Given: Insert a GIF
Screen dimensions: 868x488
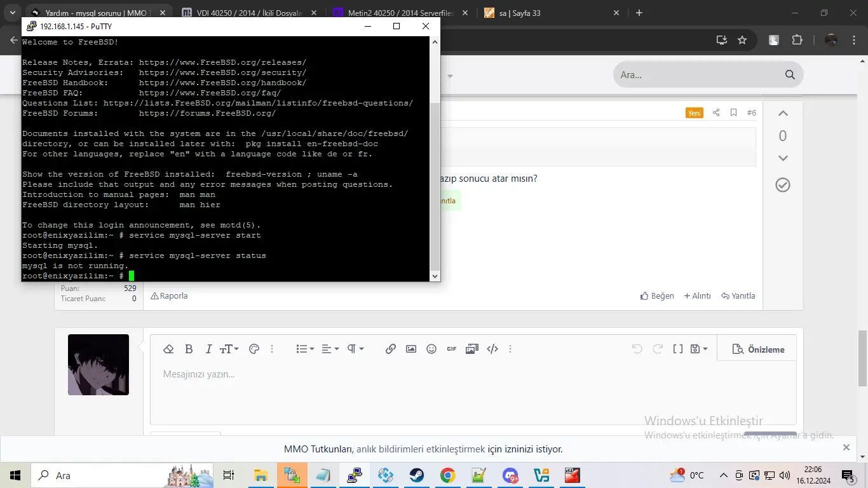Looking at the screenshot, I should 451,348.
